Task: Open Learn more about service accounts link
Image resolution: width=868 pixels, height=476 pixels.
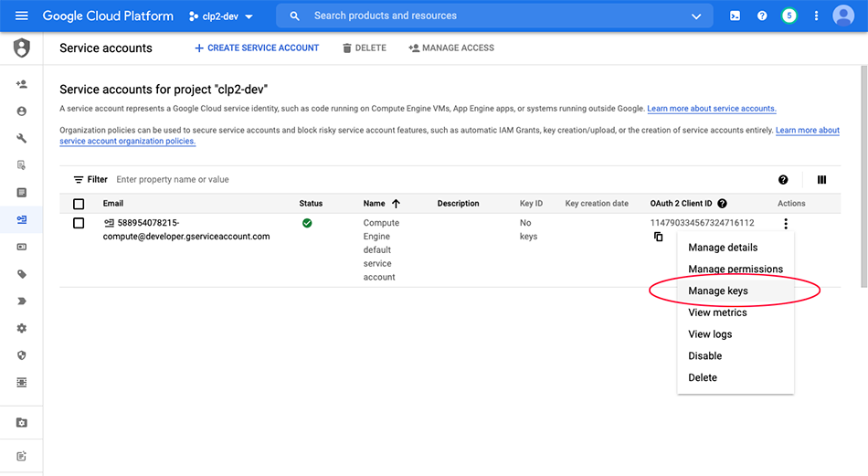Action: (x=712, y=109)
